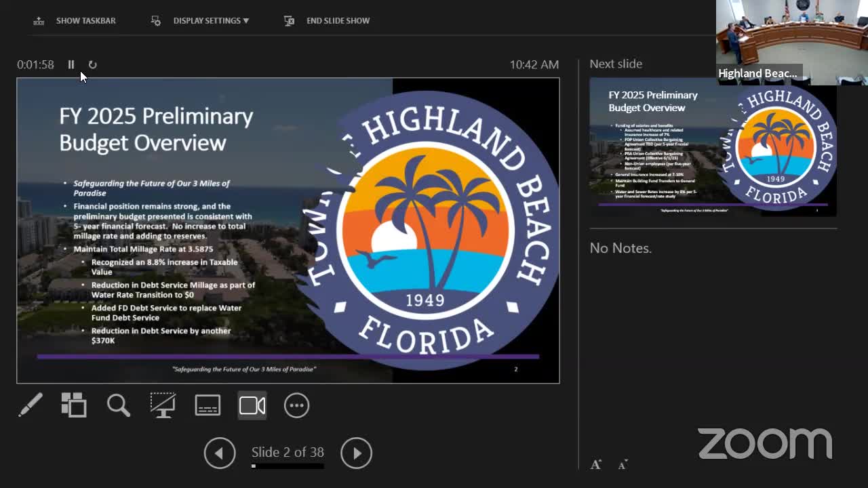Viewport: 868px width, 488px height.
Task: Decrease the notes text size
Action: 623,464
